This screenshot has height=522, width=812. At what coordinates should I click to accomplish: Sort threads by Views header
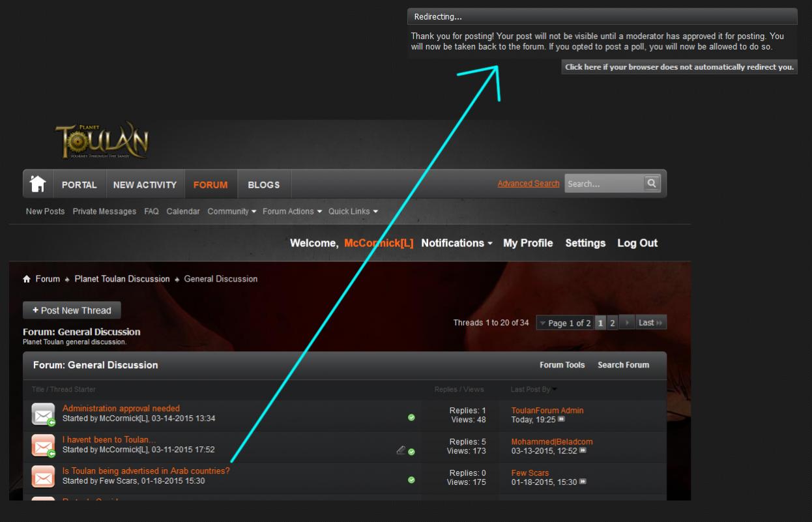click(x=474, y=390)
